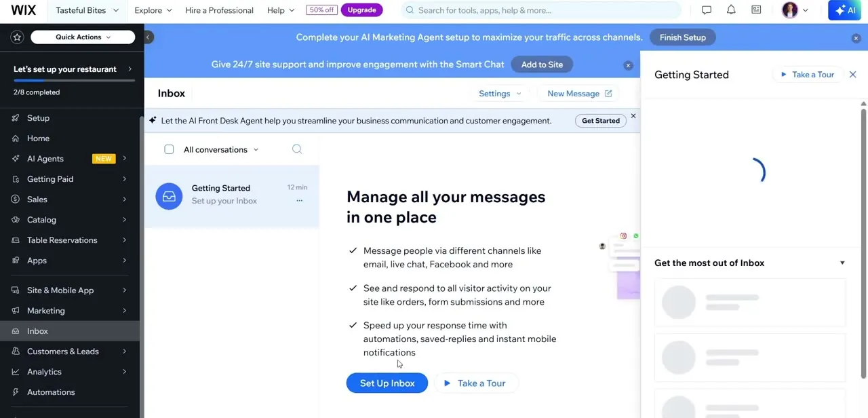Click the Table Reservations calendar icon
The height and width of the screenshot is (418, 868).
coord(15,240)
